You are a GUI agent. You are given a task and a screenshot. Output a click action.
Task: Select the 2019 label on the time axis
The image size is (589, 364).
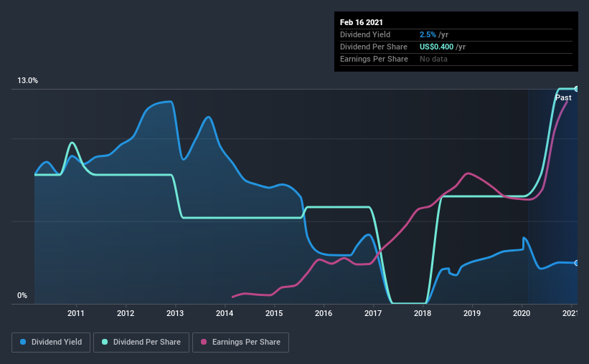click(x=472, y=313)
